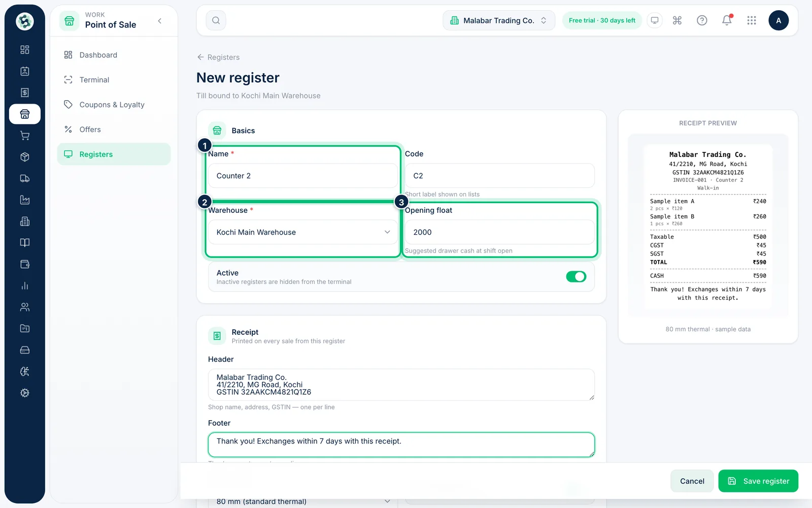The height and width of the screenshot is (508, 812).
Task: Go back via Registers breadcrumb link
Action: [218, 57]
